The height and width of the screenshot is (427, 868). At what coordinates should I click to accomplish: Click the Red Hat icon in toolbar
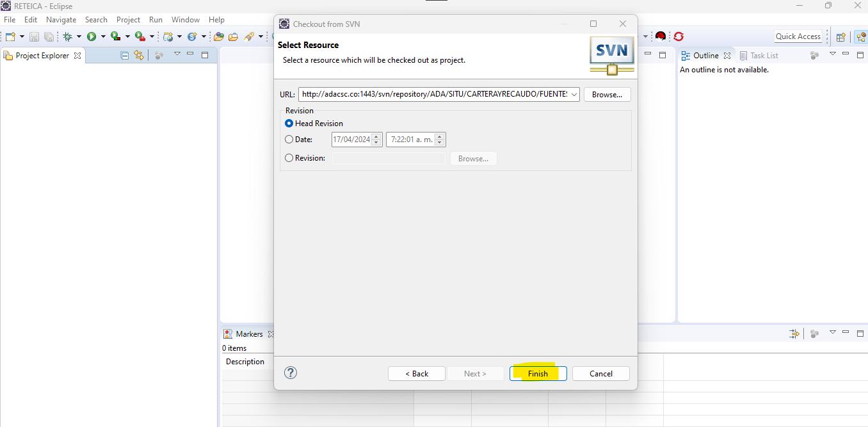point(660,37)
